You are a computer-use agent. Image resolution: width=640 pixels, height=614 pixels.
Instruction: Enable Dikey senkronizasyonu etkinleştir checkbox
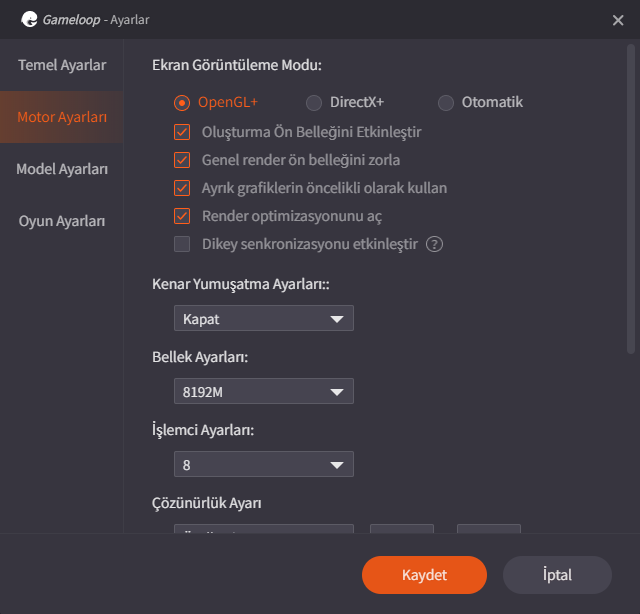182,244
